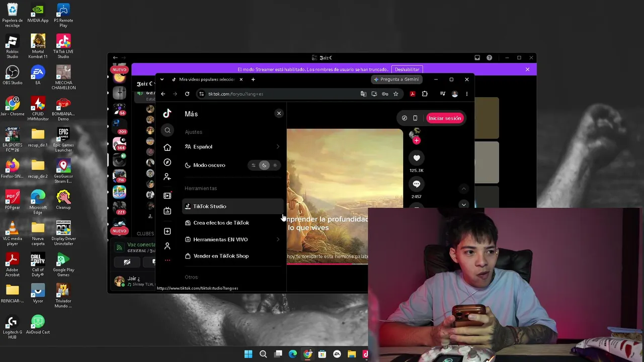
Task: Close the Más menu panel
Action: click(x=279, y=113)
